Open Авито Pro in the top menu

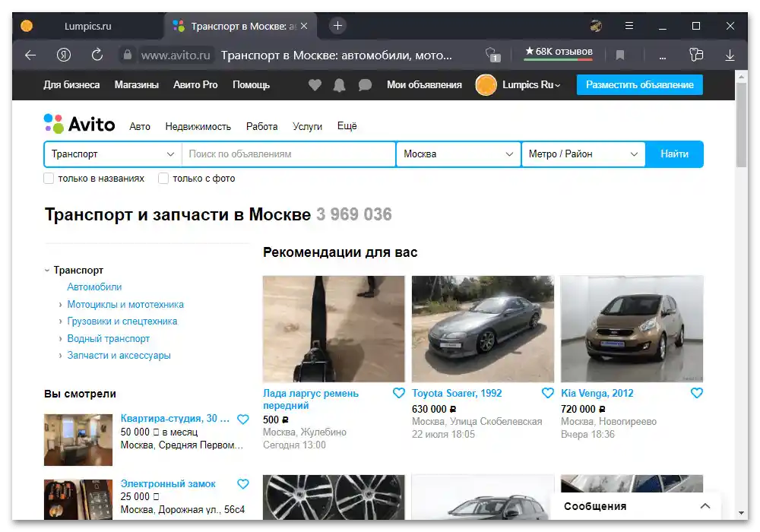click(195, 85)
